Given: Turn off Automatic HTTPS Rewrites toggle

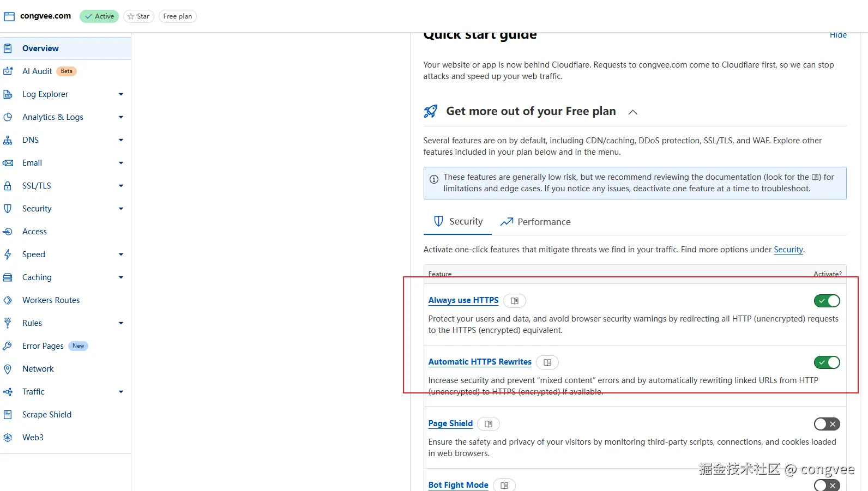Looking at the screenshot, I should point(827,362).
